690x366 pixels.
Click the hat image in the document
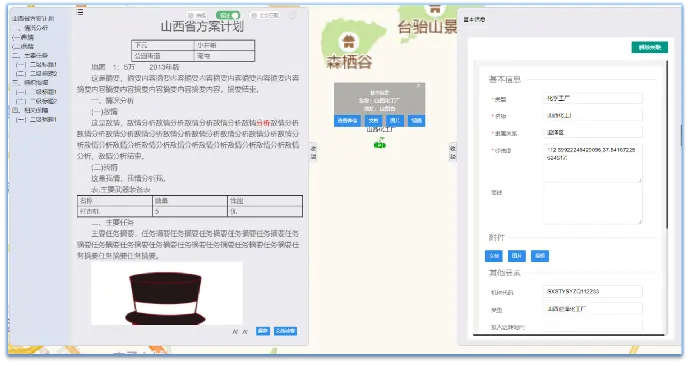(166, 293)
